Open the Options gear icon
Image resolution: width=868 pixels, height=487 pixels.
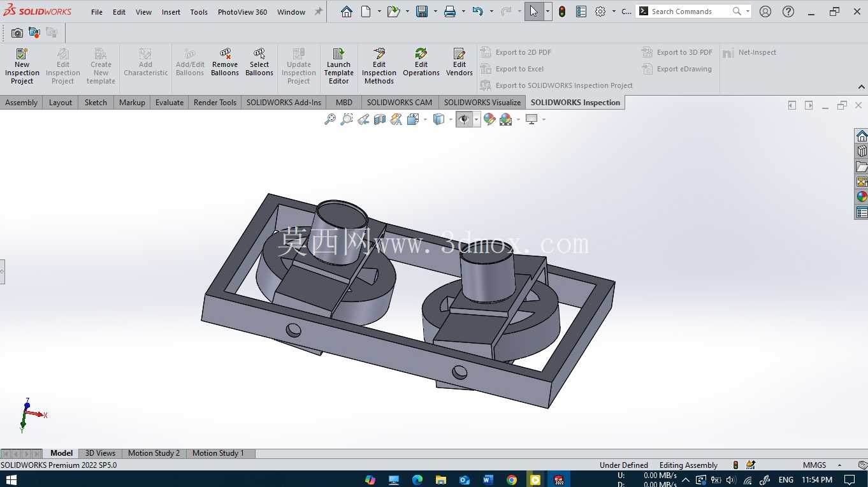click(600, 11)
